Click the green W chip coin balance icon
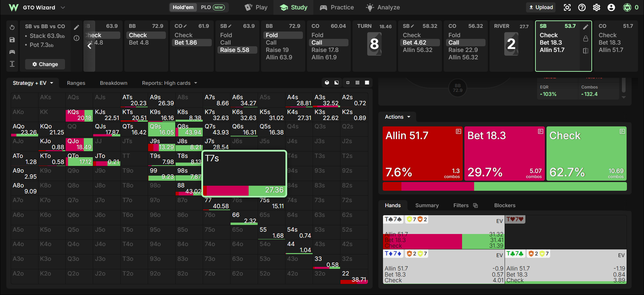This screenshot has width=644, height=295. 627,7
